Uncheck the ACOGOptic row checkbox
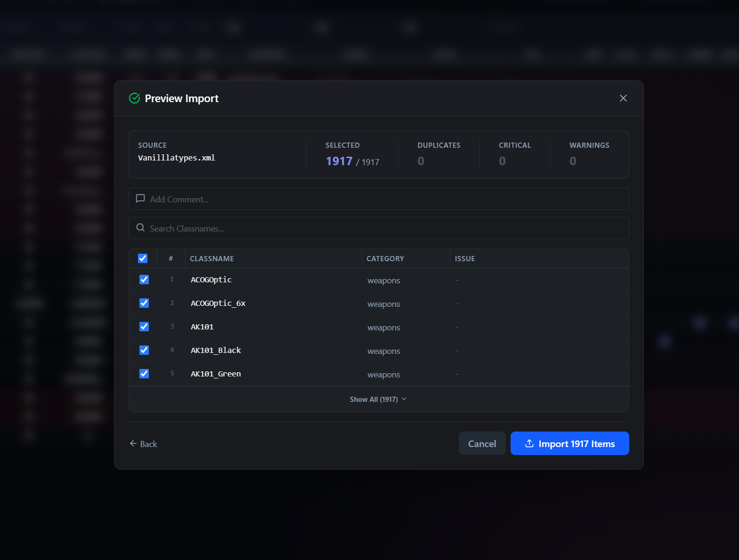 (x=144, y=280)
